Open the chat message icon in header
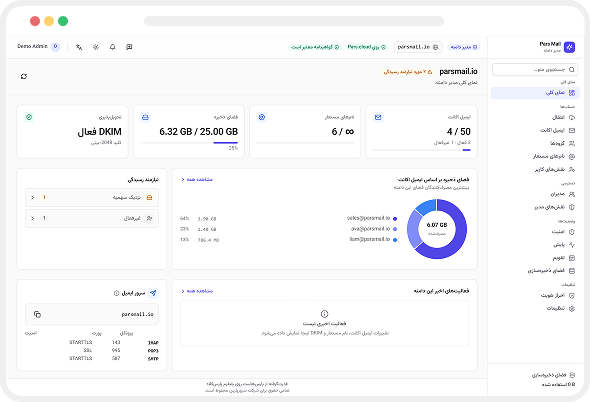Screen dimensions: 590x402 click(129, 47)
